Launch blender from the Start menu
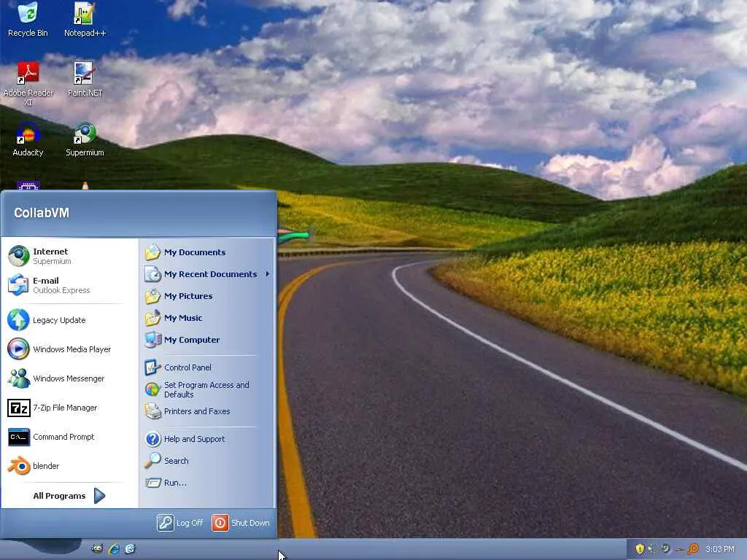747x560 pixels. point(69,466)
